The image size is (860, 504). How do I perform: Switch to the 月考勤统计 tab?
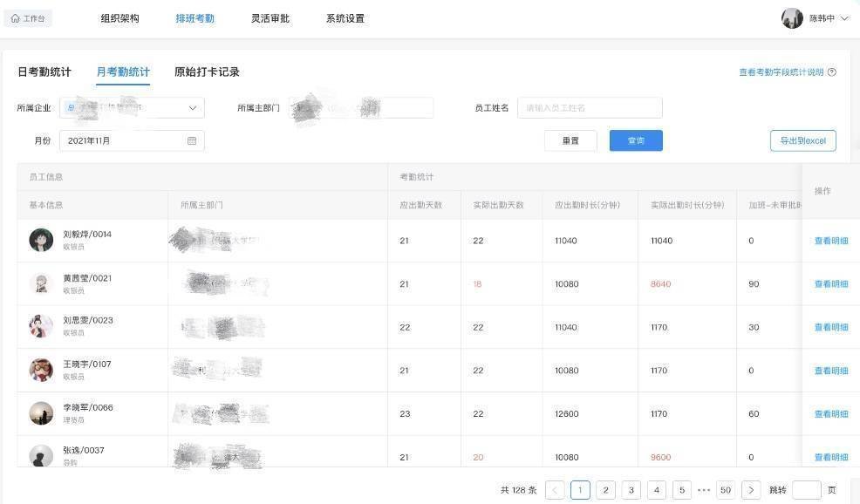[123, 72]
